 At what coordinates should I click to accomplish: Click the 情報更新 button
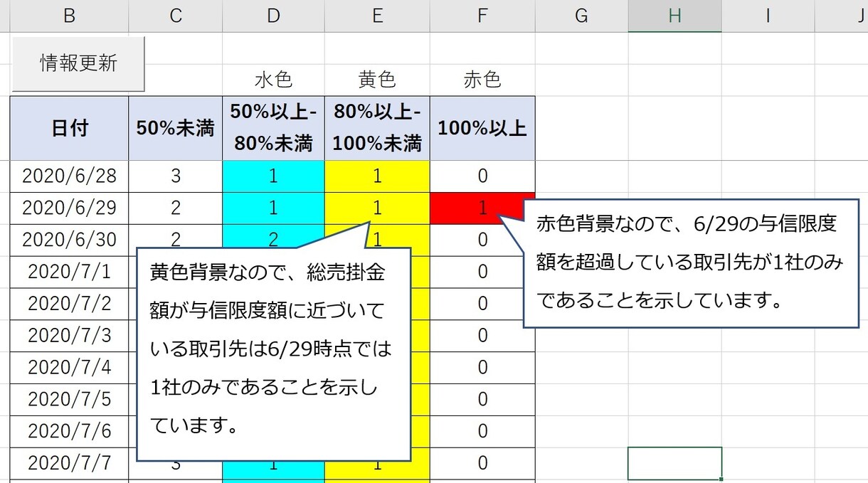click(x=78, y=63)
